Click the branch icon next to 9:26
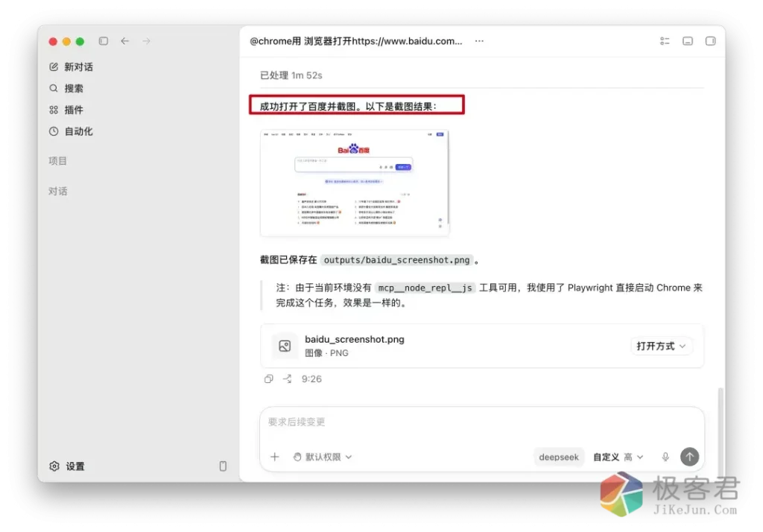Image resolution: width=763 pixels, height=532 pixels. 288,379
